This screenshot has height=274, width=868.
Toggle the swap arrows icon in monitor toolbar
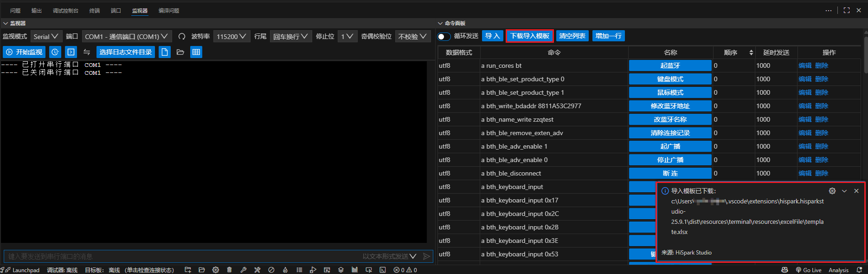87,52
